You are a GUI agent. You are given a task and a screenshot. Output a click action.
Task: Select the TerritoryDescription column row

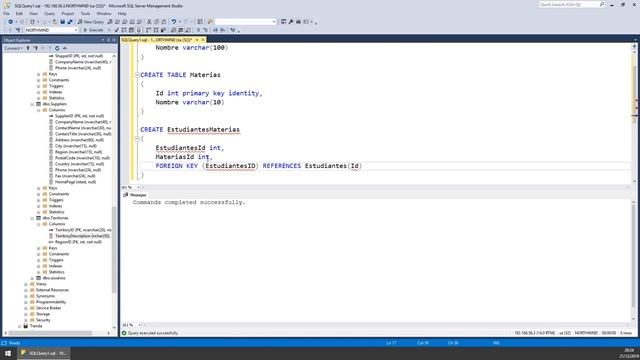tap(82, 236)
